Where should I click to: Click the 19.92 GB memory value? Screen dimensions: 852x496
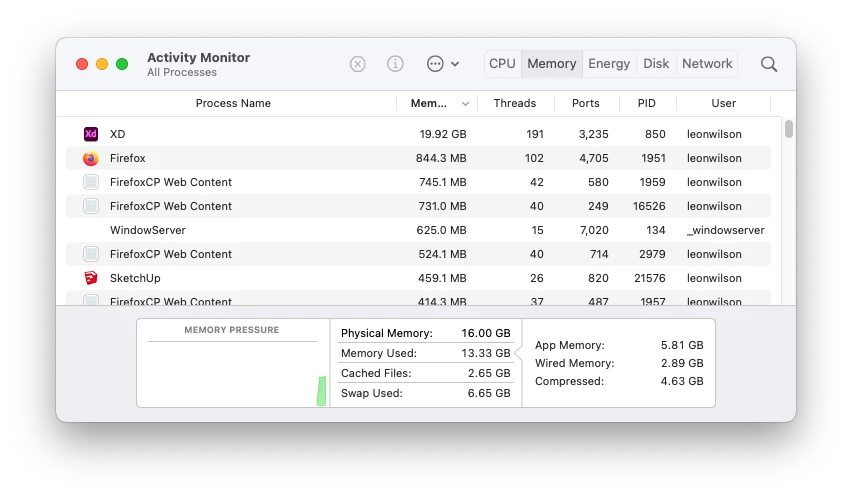tap(443, 134)
